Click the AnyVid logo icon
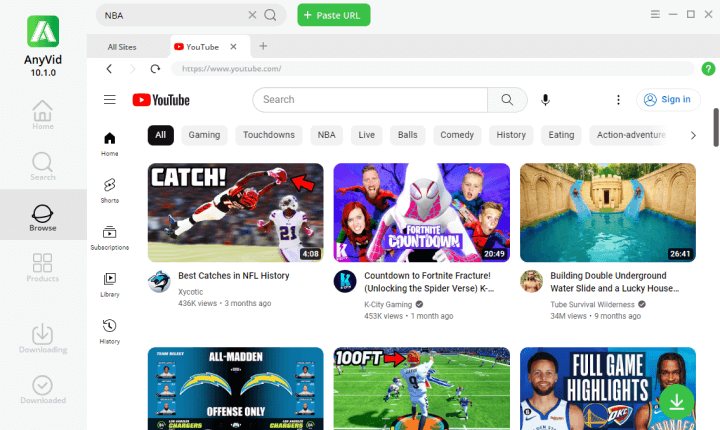The height and width of the screenshot is (430, 720). (x=43, y=31)
